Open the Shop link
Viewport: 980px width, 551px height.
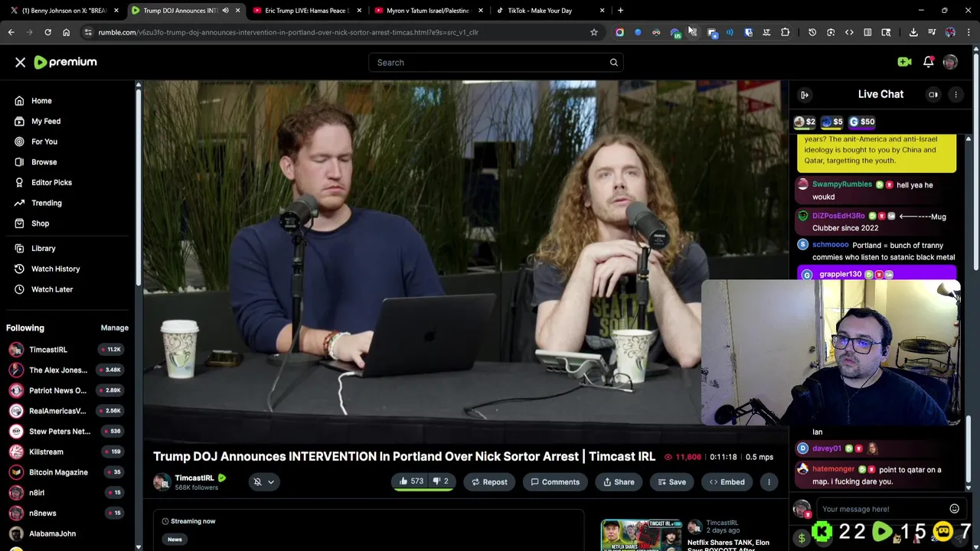coord(40,223)
